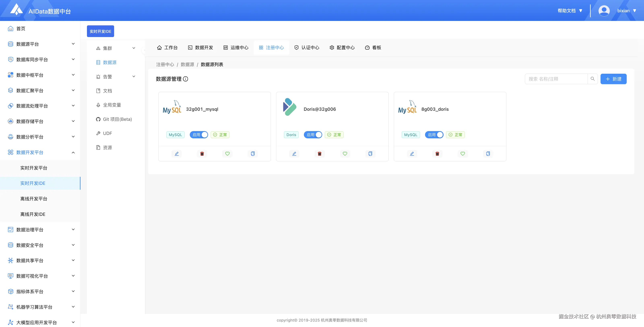Disable the Doris@32g006 启用 switch
Screen dimensions: 644x327
point(313,135)
